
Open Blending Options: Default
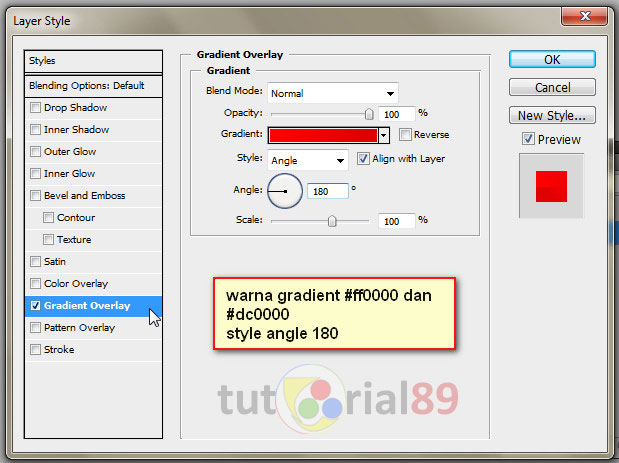click(93, 86)
